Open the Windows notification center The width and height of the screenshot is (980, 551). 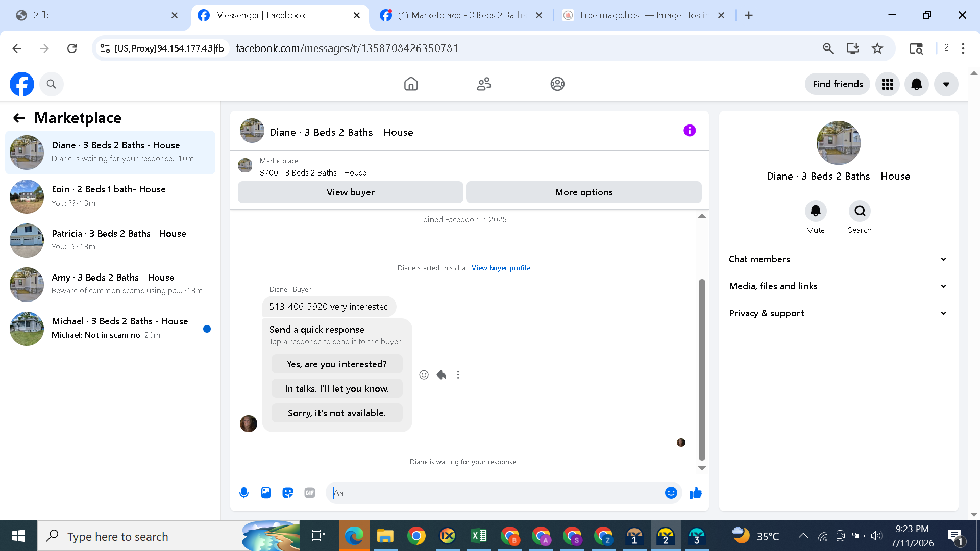(x=956, y=536)
